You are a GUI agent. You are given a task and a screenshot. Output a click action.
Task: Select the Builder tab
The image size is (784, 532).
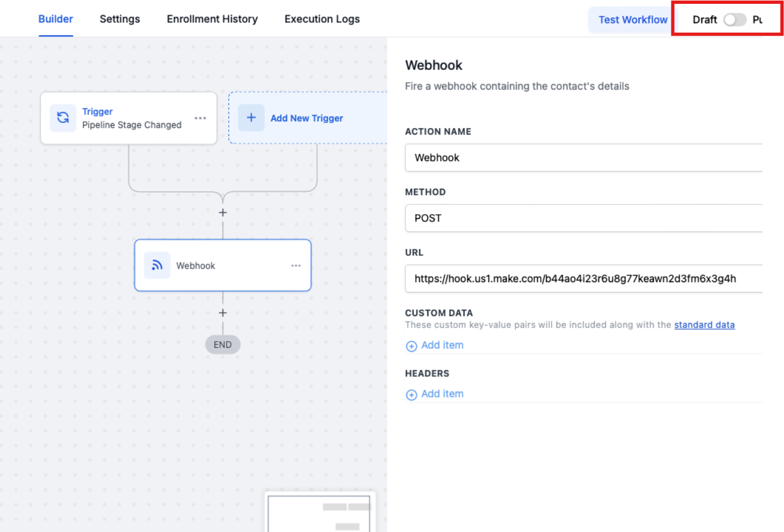(x=56, y=19)
